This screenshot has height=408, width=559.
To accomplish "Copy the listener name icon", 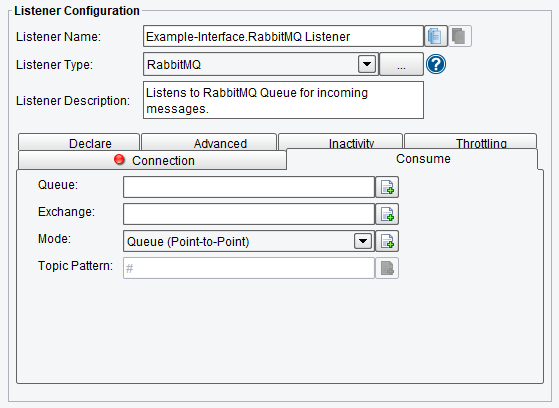I will click(436, 36).
